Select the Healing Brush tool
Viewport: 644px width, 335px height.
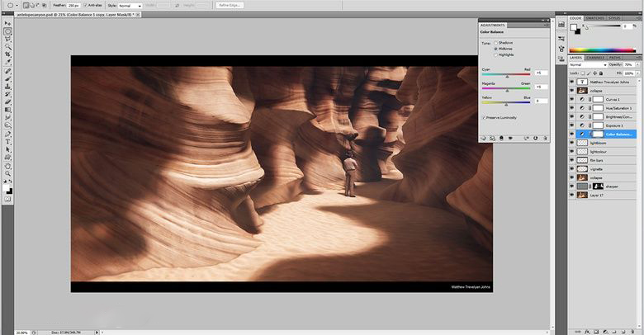(7, 71)
